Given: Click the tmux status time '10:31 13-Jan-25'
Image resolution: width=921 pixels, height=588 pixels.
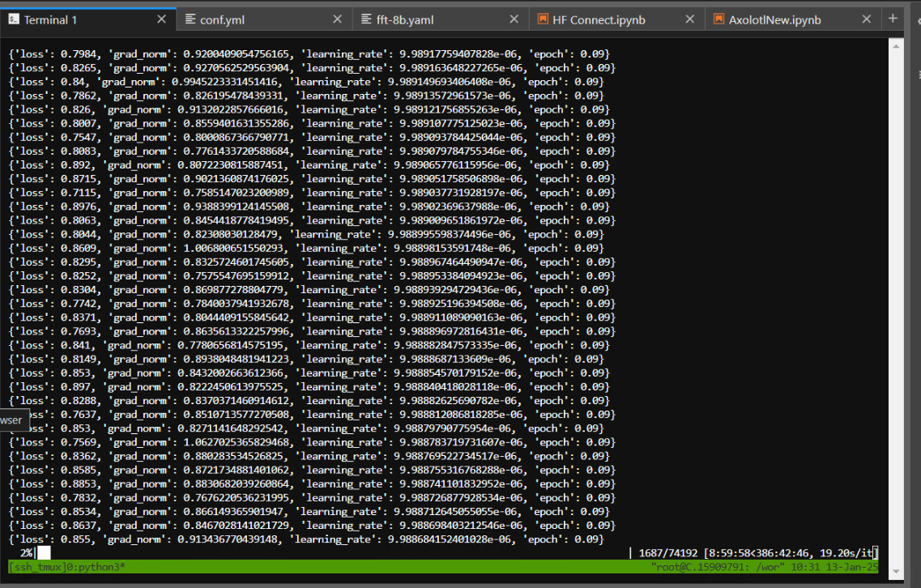Looking at the screenshot, I should point(834,567).
